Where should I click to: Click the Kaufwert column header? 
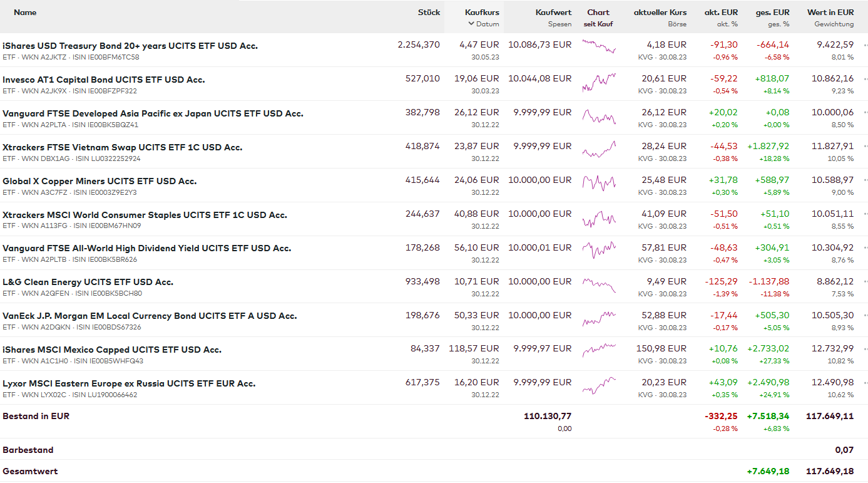pos(553,13)
